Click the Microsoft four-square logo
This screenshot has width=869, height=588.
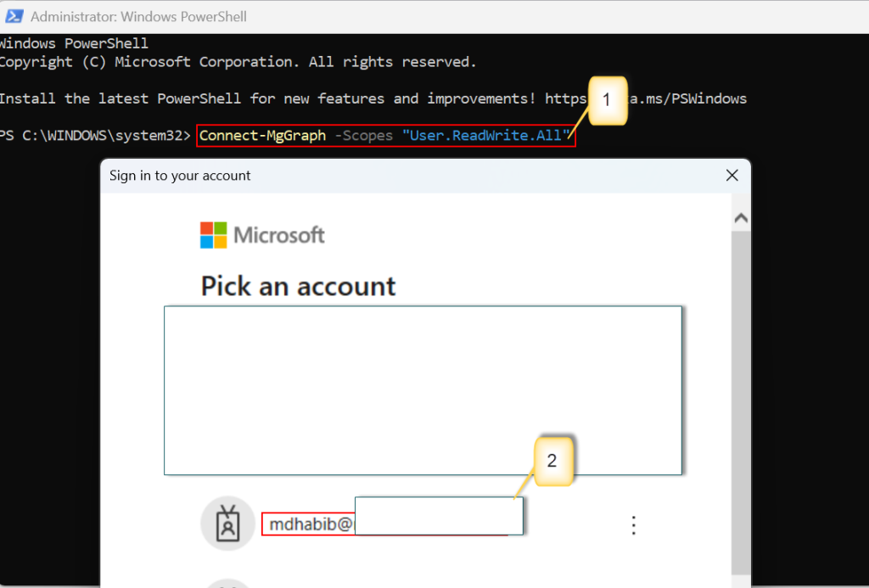[x=214, y=235]
